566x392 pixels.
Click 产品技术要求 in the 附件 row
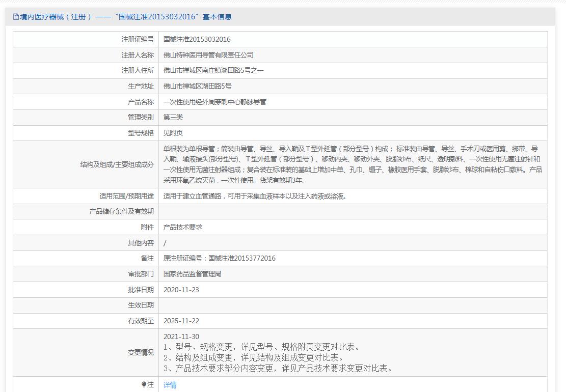pos(183,227)
